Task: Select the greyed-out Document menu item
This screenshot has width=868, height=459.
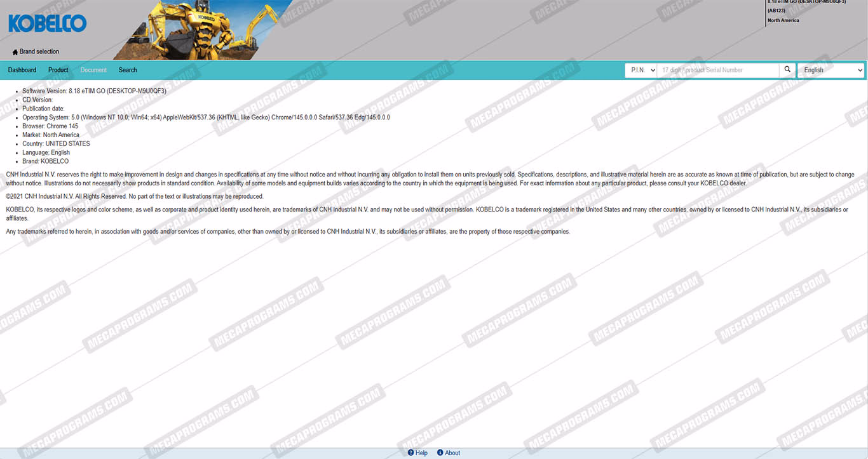Action: point(93,70)
